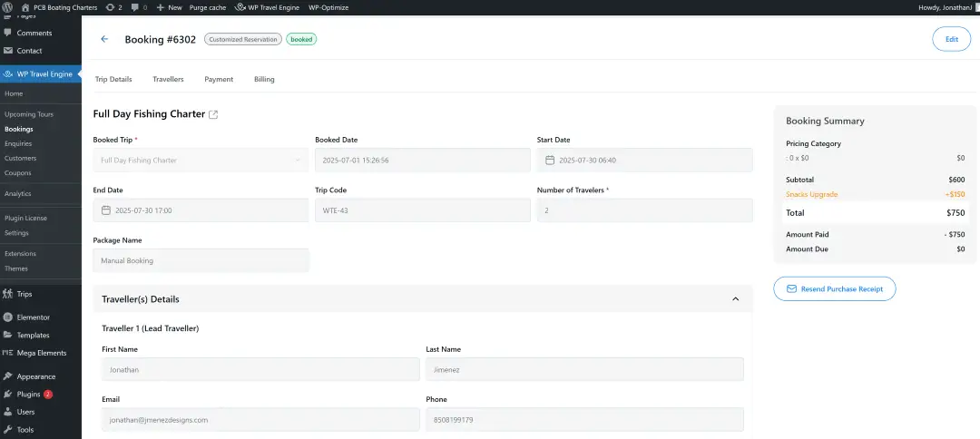This screenshot has height=439, width=980.
Task: Click Resend Purchase Receipt button
Action: tap(834, 288)
